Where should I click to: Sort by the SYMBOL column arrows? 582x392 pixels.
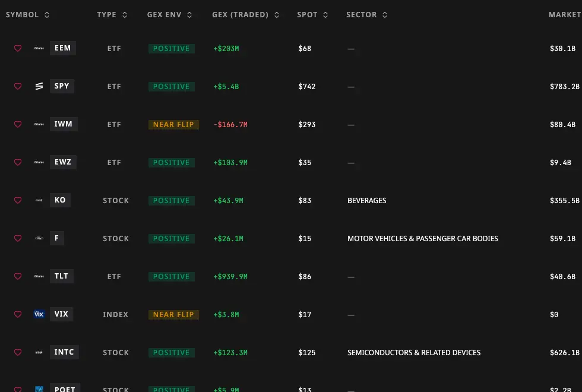pos(47,15)
